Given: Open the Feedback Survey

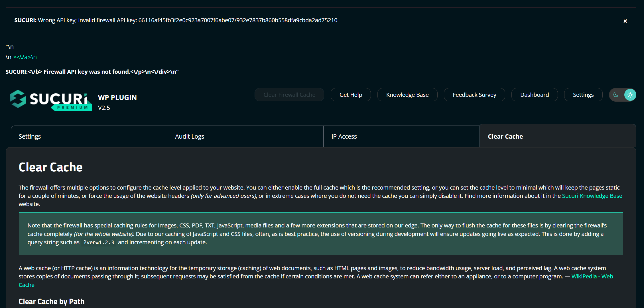Looking at the screenshot, I should click(x=474, y=95).
